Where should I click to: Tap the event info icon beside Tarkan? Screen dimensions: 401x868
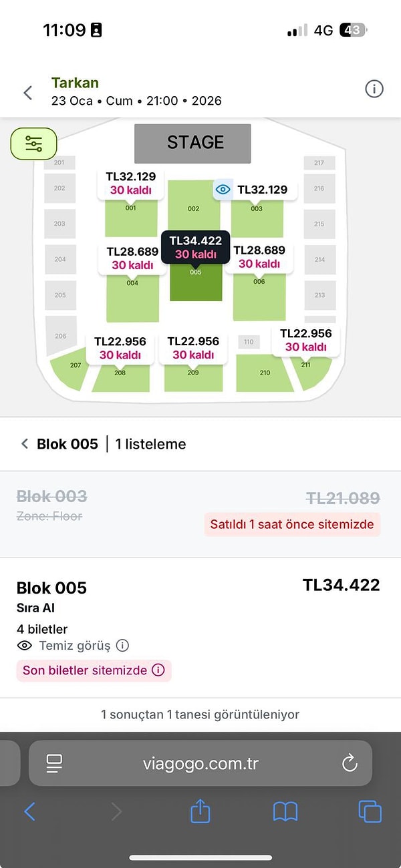pyautogui.click(x=374, y=88)
